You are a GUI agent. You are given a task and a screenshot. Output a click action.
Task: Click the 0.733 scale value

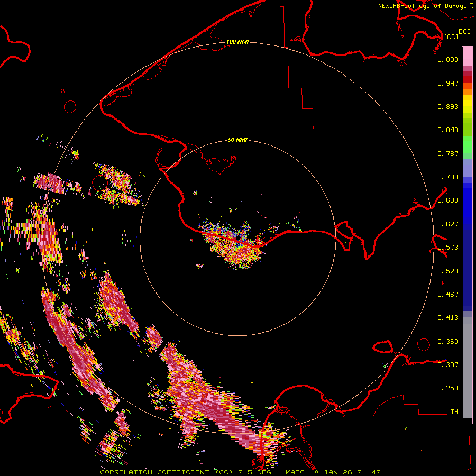tap(448, 177)
